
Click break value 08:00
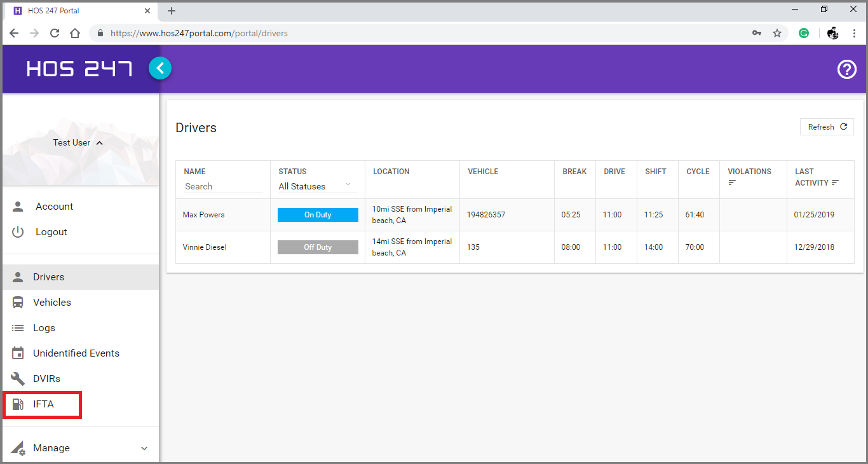(x=571, y=247)
